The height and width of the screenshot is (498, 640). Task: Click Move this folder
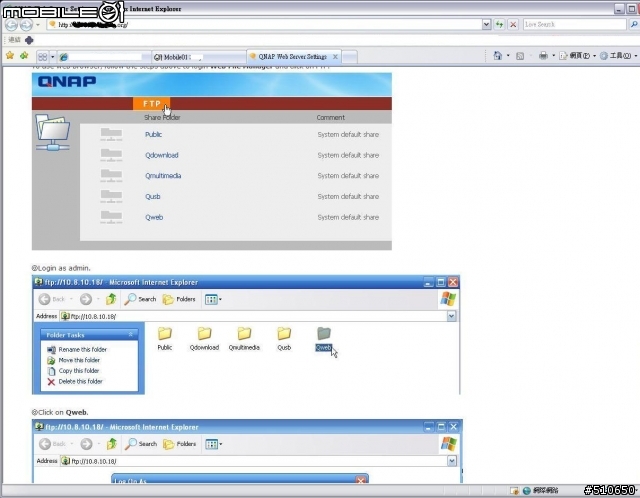click(x=73, y=360)
